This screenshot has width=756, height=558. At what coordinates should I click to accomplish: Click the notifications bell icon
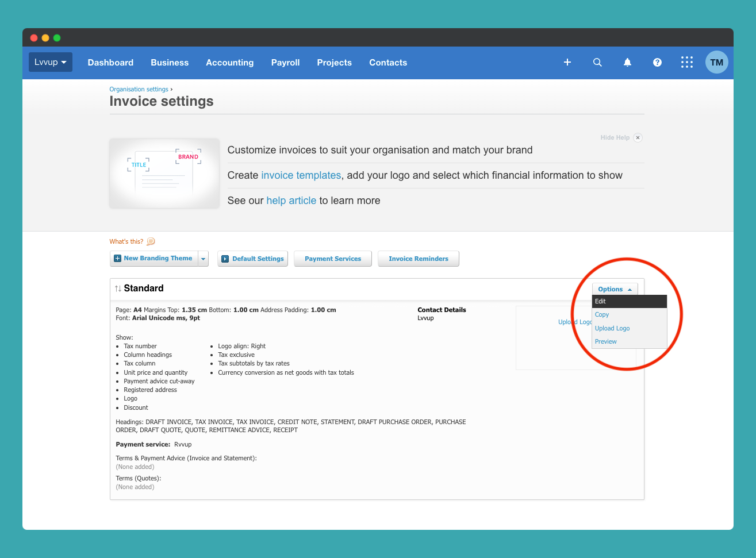coord(627,62)
